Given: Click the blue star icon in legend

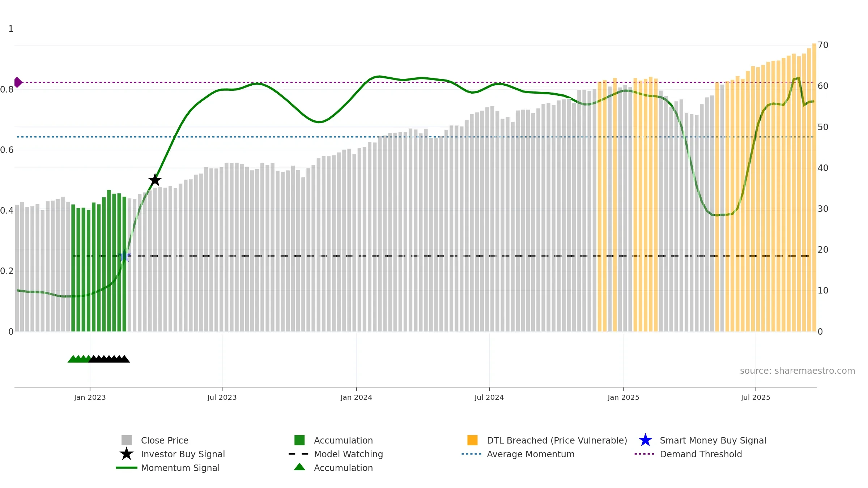Looking at the screenshot, I should click(x=645, y=440).
